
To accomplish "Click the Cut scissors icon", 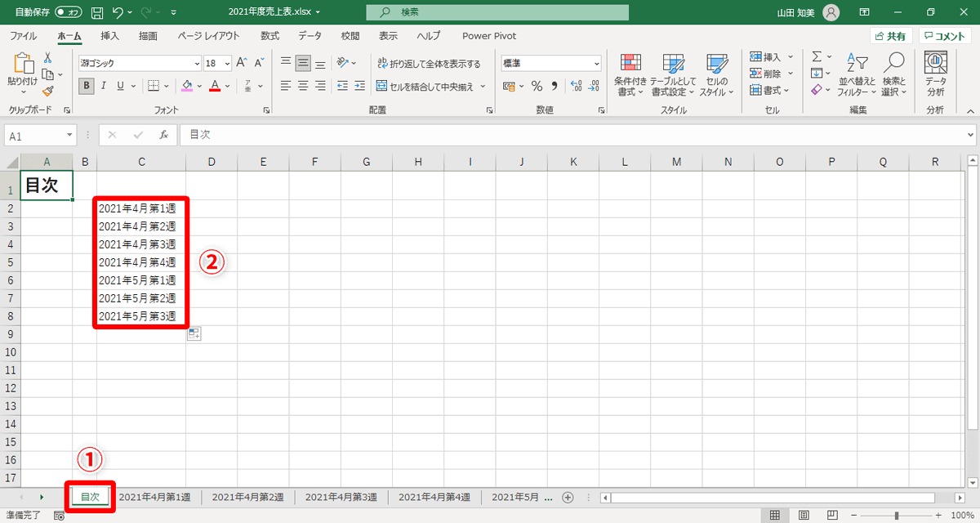I will point(47,58).
